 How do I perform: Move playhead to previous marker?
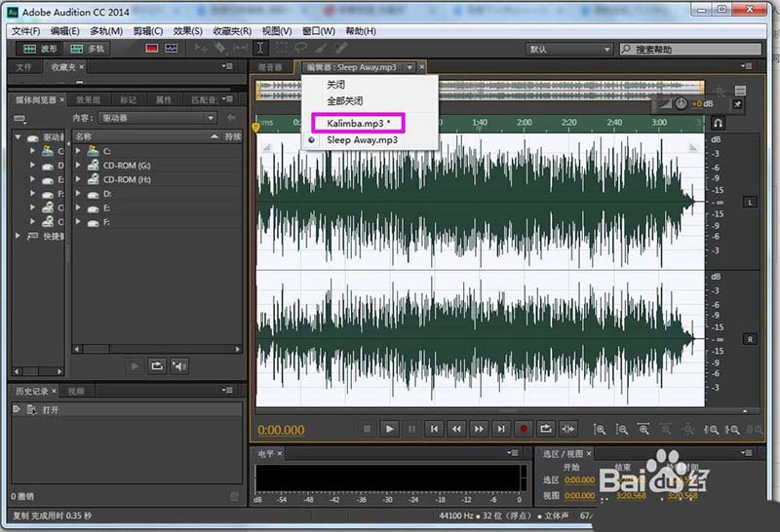434,429
